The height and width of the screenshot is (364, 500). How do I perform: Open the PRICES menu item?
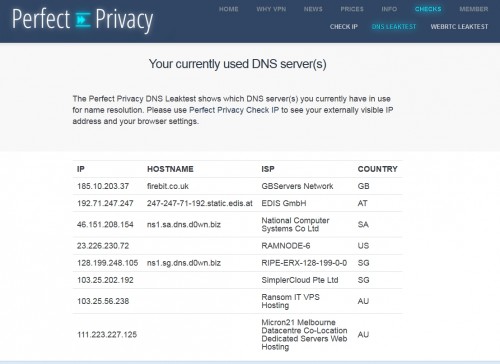(x=352, y=9)
